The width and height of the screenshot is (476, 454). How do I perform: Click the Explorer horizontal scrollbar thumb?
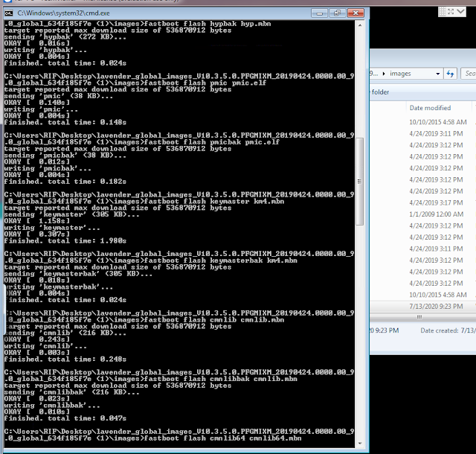tap(419, 317)
